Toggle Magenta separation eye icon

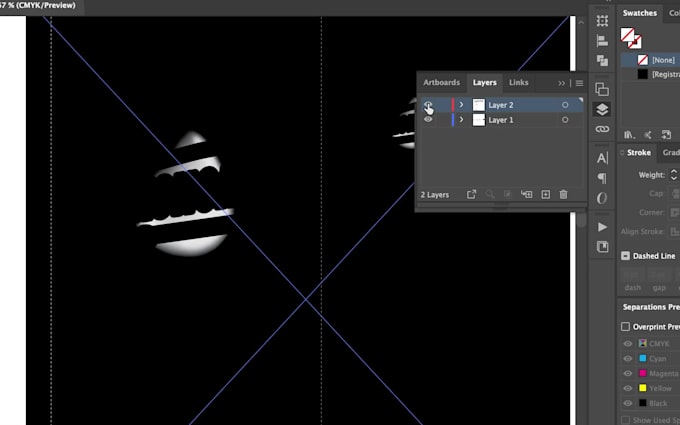[628, 373]
